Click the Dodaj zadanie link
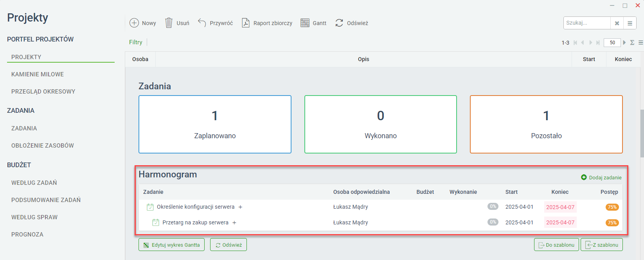The height and width of the screenshot is (260, 644). (605, 178)
